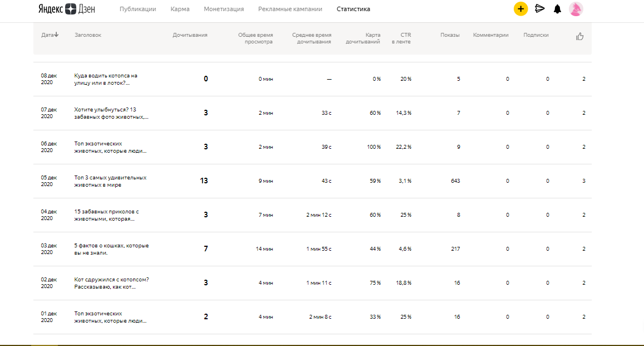Open the Монетизация tab
The image size is (644, 346).
(x=224, y=9)
